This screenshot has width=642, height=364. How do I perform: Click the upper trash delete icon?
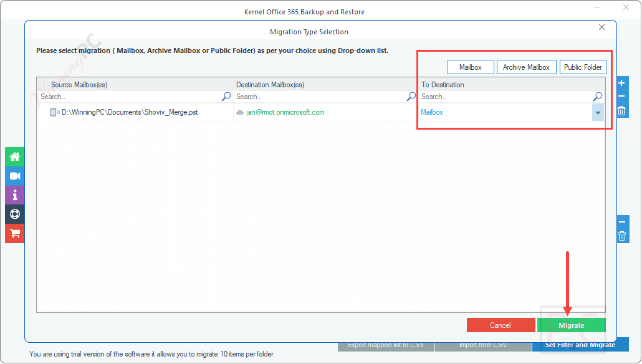pyautogui.click(x=621, y=111)
